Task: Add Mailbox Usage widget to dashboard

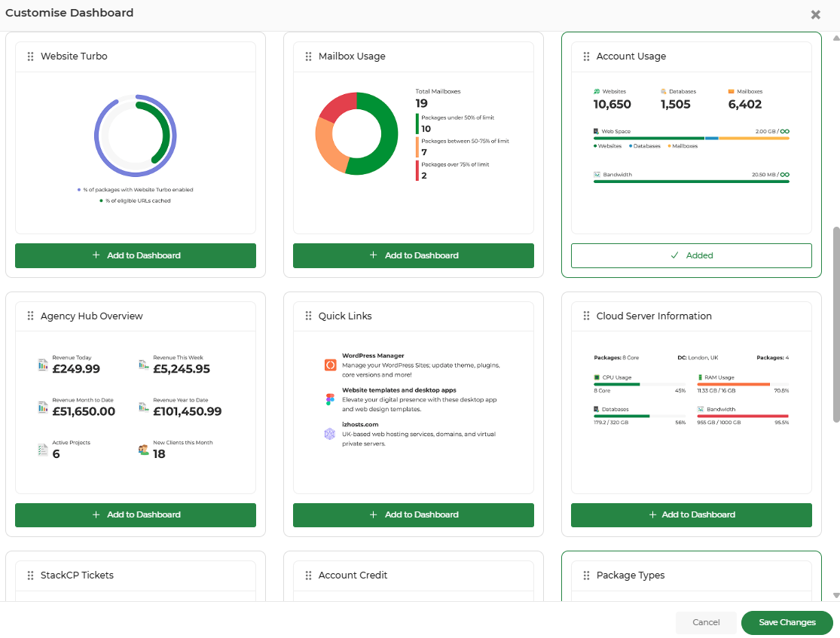Action: tap(413, 255)
